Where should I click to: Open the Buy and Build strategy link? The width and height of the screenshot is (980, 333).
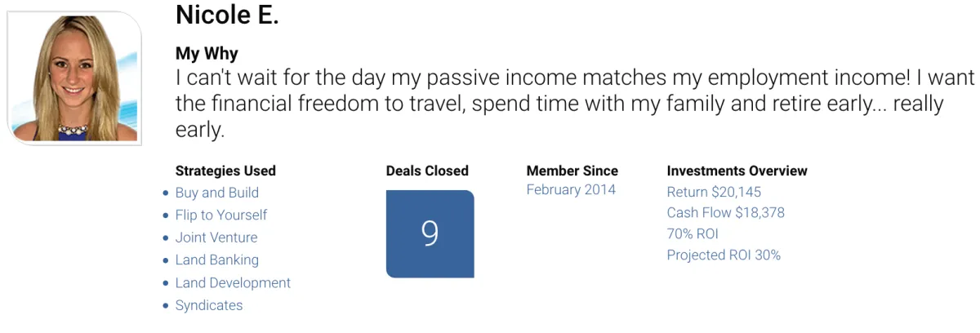click(217, 193)
